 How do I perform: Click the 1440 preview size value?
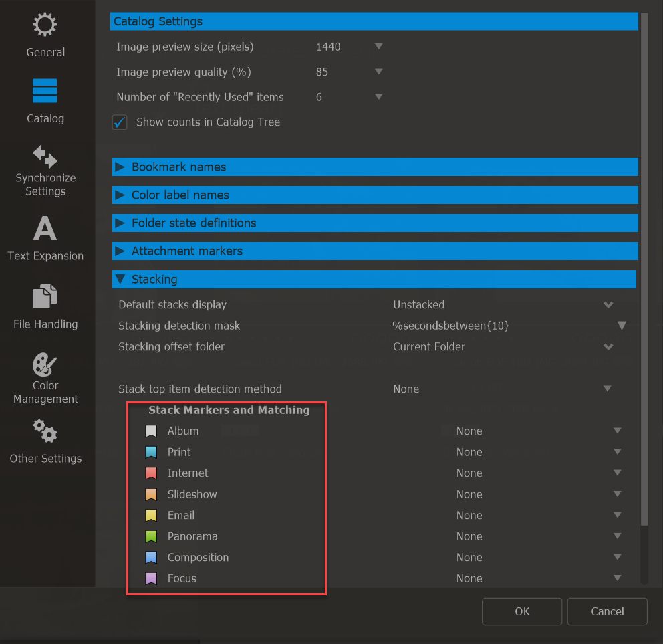pos(328,47)
